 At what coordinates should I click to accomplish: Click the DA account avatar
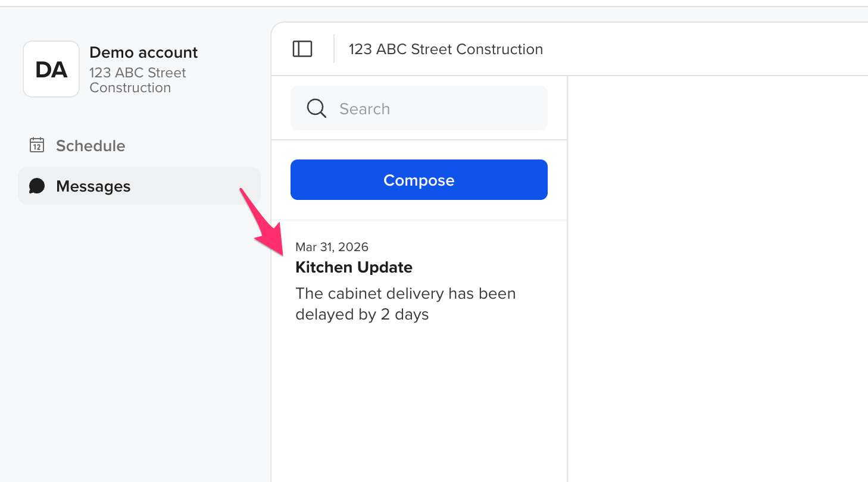tap(51, 69)
